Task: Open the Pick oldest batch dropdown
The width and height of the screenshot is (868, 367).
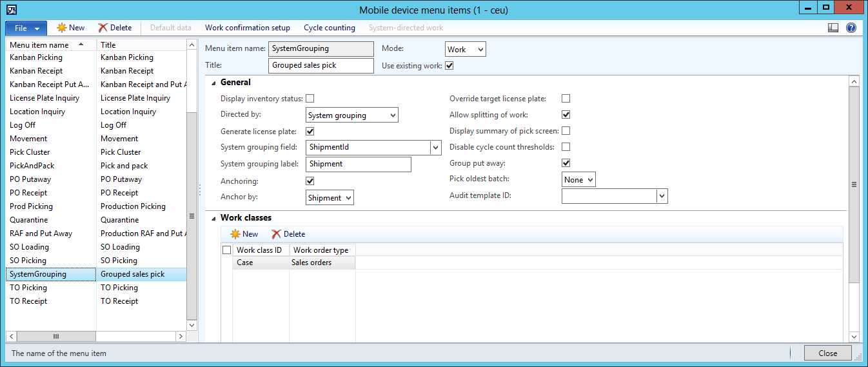Action: click(x=589, y=180)
